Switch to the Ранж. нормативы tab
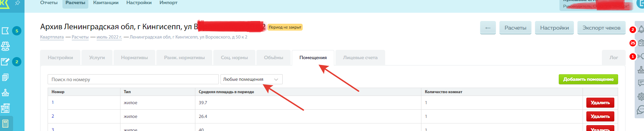644x131 pixels. pyautogui.click(x=184, y=58)
